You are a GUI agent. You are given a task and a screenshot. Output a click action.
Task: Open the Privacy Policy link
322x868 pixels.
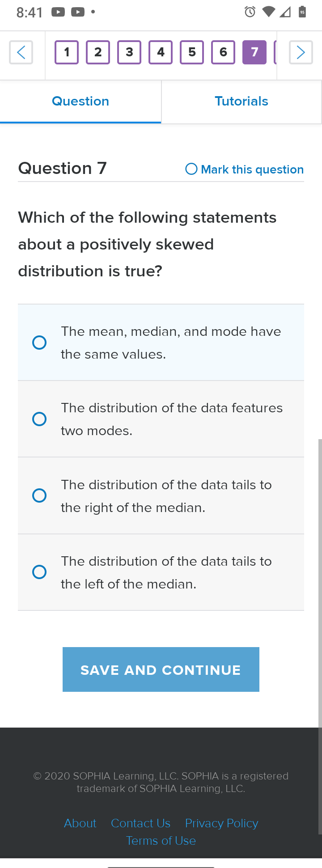pos(222,823)
